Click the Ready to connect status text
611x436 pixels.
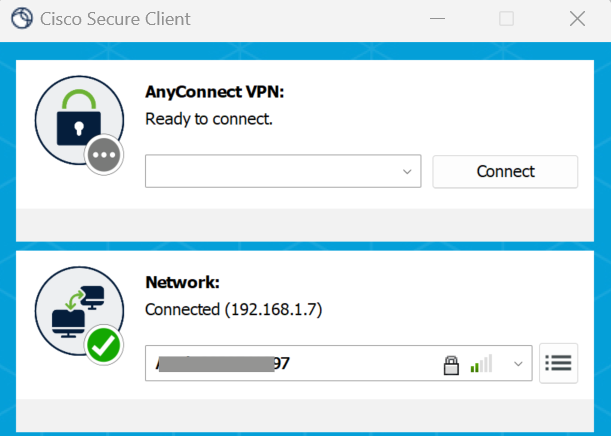pos(209,119)
